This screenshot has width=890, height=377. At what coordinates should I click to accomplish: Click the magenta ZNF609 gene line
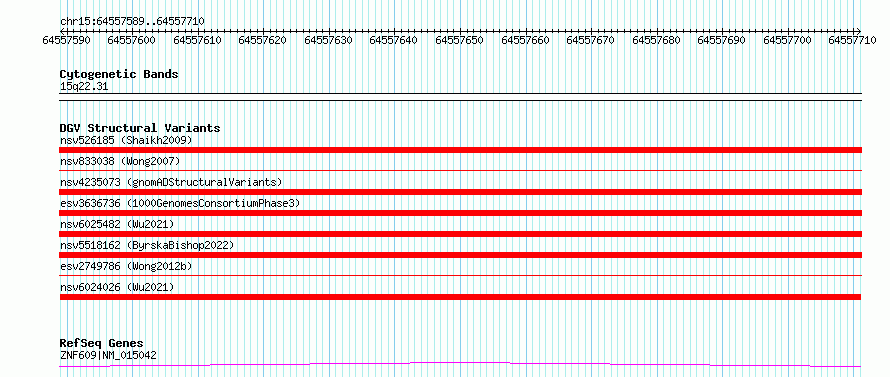460,364
